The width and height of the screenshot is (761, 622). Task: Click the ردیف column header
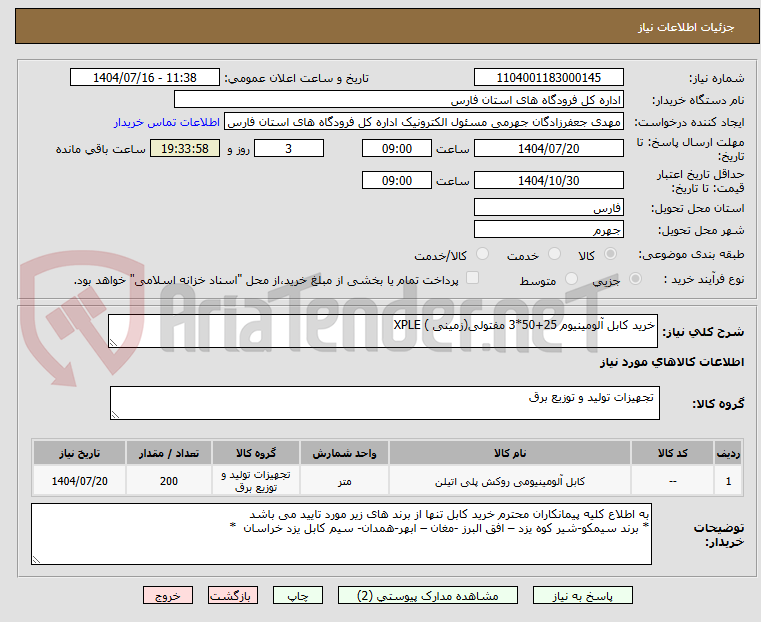[728, 453]
